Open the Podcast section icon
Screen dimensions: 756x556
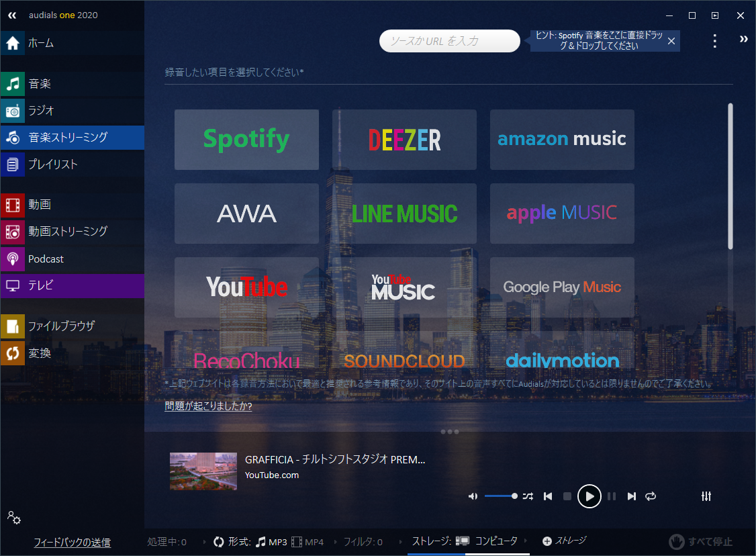click(13, 259)
